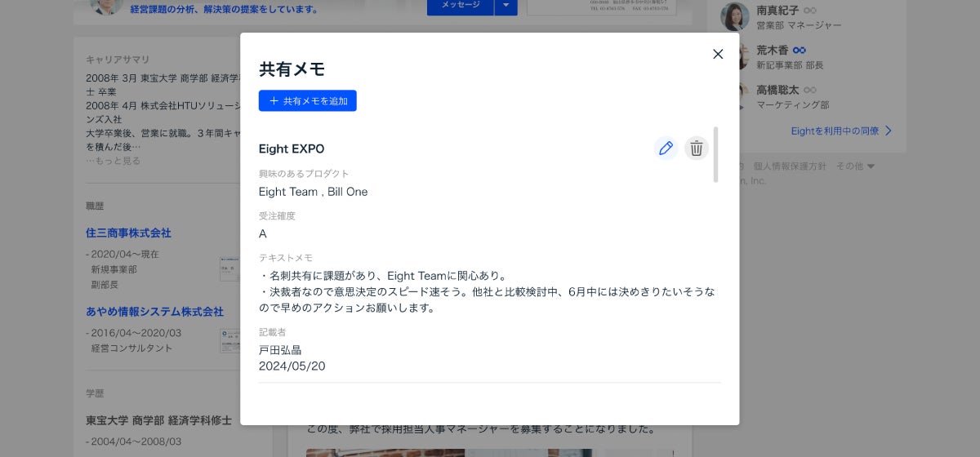The width and height of the screenshot is (980, 457).
Task: Close the 共有メモ dialog
Action: 718,54
